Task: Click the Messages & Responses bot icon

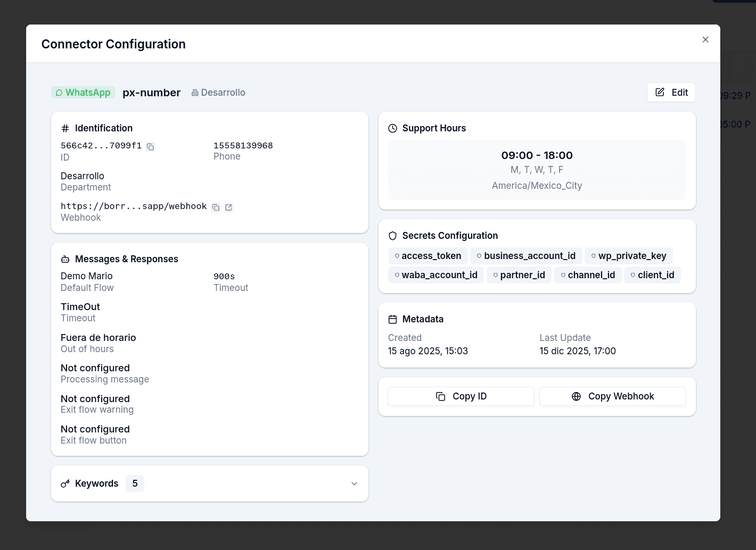Action: click(x=65, y=259)
